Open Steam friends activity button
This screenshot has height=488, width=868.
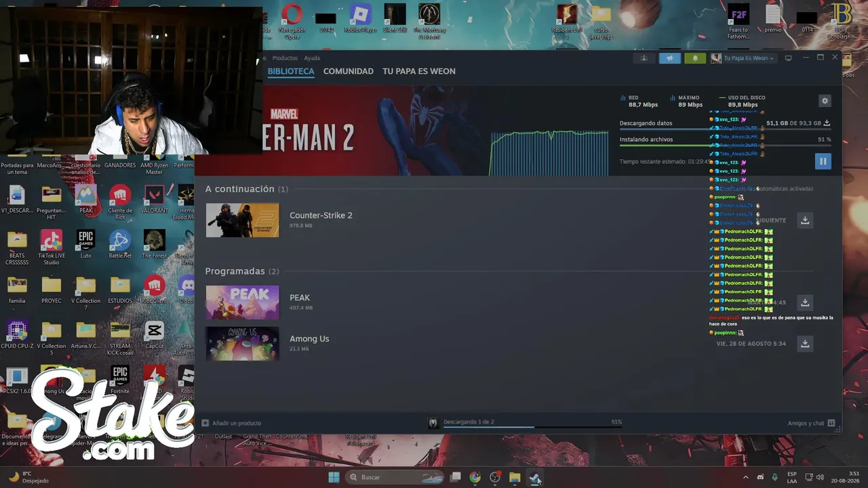(x=644, y=58)
